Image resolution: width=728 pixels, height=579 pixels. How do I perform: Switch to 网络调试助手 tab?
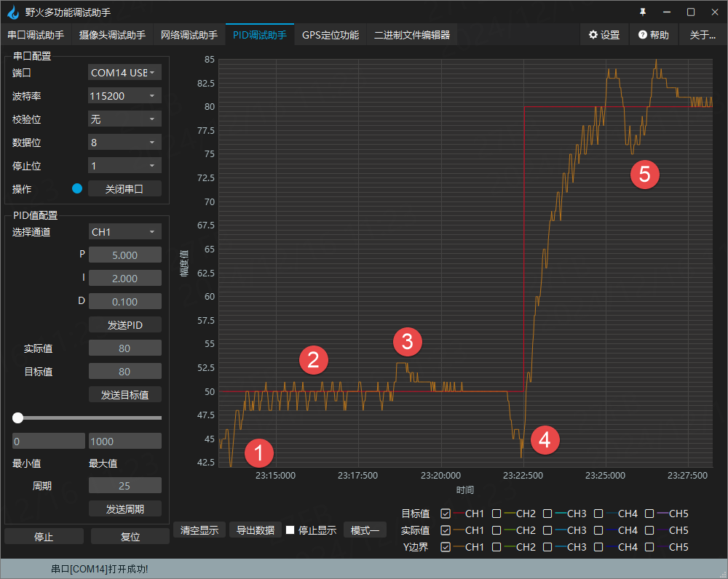[x=189, y=35]
